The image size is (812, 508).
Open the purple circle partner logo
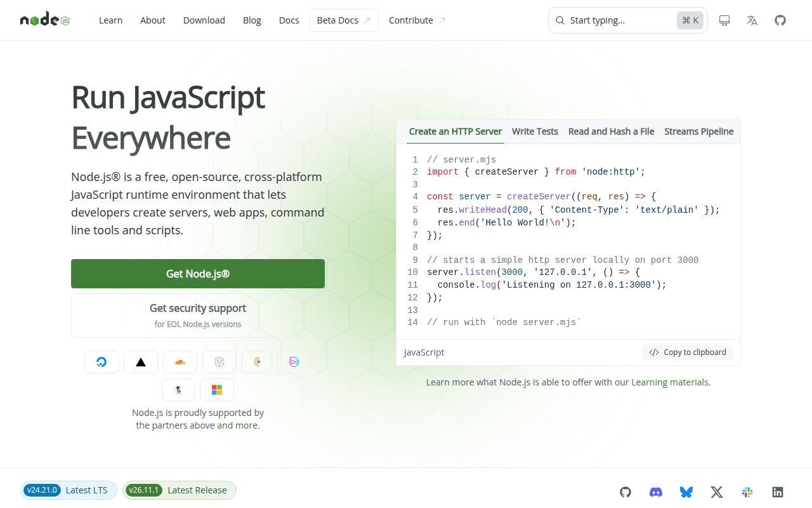(x=294, y=362)
